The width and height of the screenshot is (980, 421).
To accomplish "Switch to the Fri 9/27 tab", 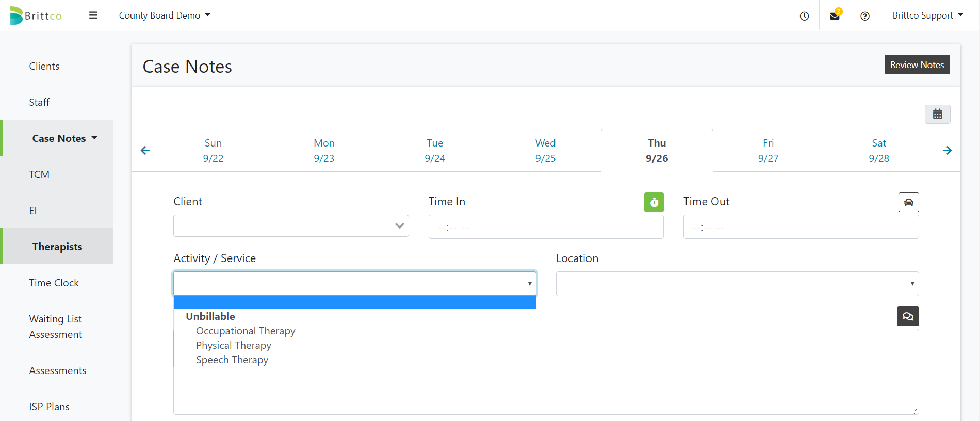I will (768, 150).
